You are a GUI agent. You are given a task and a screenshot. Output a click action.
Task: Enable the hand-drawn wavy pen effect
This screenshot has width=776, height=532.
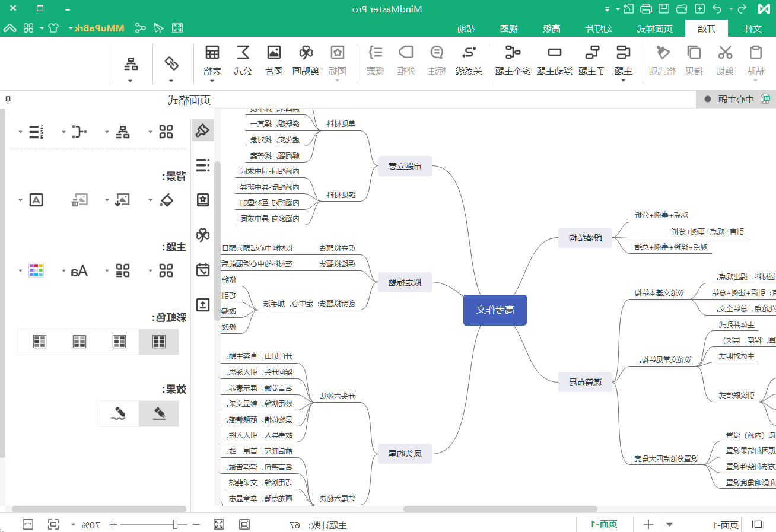[119, 413]
